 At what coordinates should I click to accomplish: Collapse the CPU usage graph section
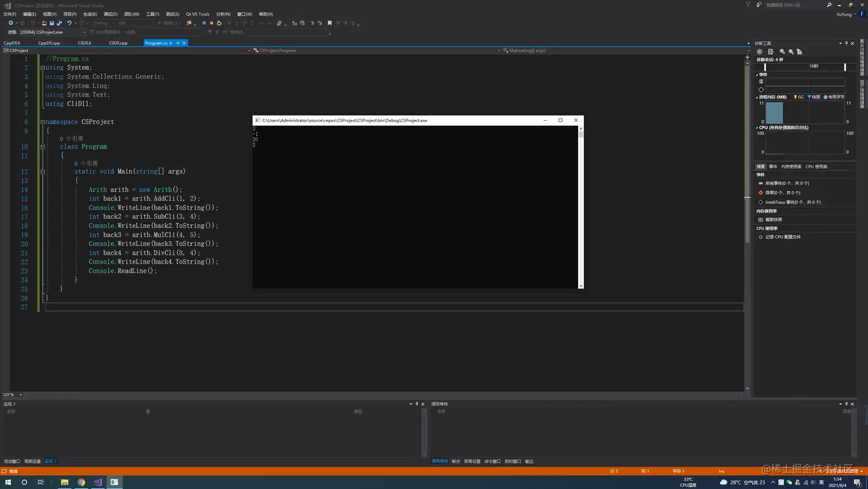click(x=757, y=128)
